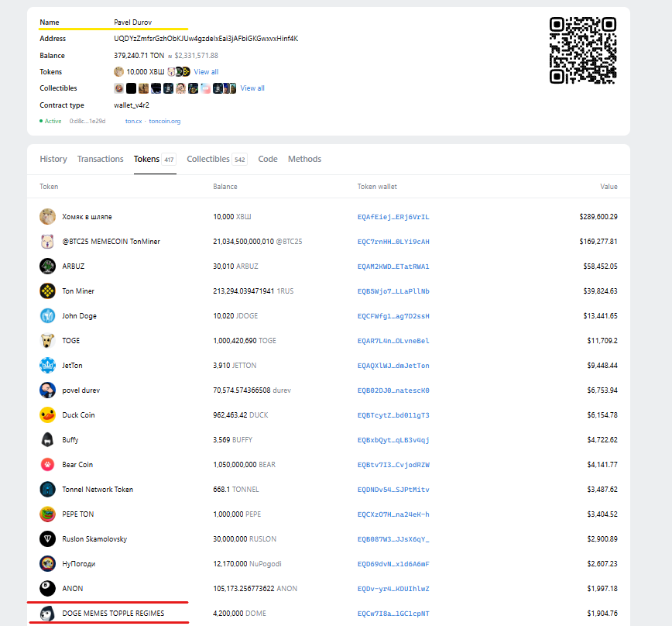Click the Balance column header

click(x=225, y=187)
